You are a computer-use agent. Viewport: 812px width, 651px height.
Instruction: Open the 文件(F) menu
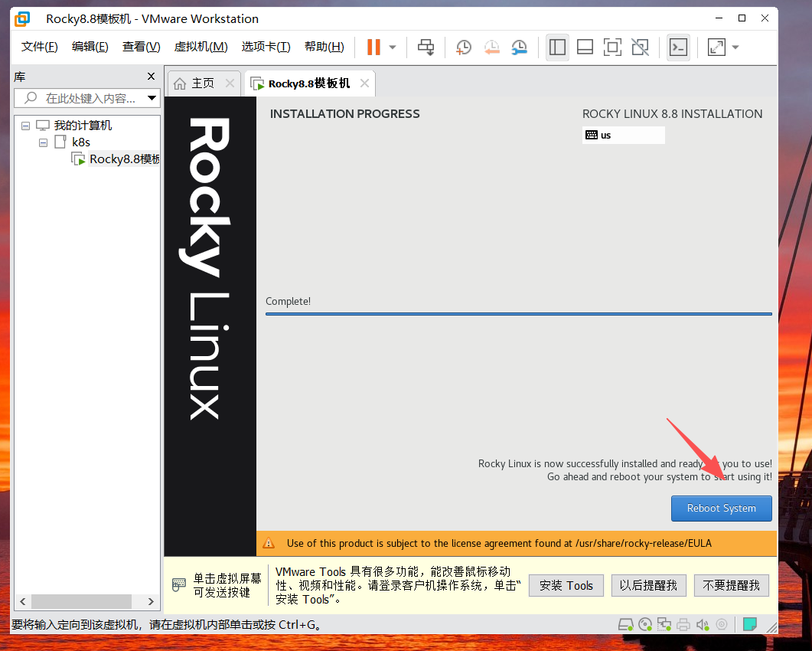point(39,47)
